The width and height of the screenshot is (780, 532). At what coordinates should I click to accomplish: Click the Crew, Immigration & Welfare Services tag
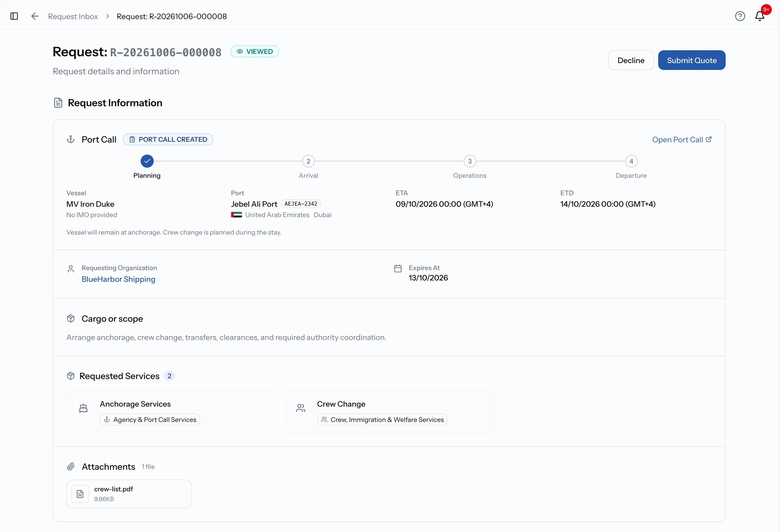click(382, 419)
